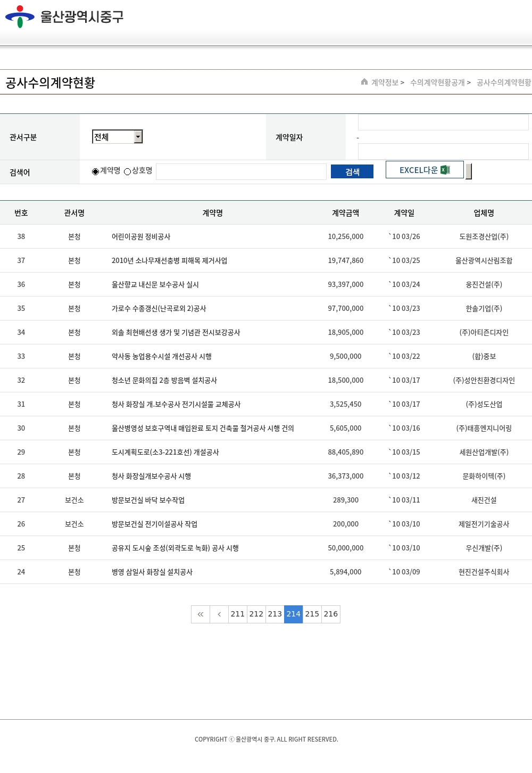Jump to page 211
532x773 pixels.
click(238, 614)
